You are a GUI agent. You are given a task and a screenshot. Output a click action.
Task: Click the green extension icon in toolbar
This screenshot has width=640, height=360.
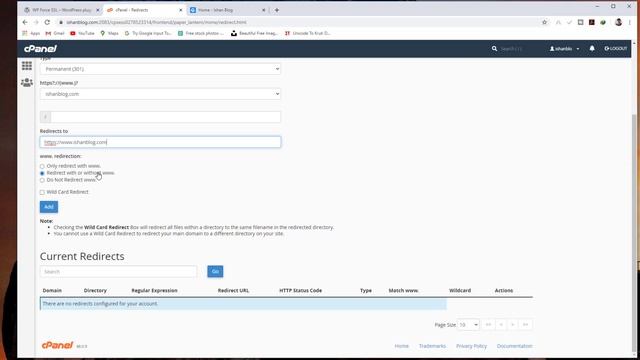click(x=603, y=22)
